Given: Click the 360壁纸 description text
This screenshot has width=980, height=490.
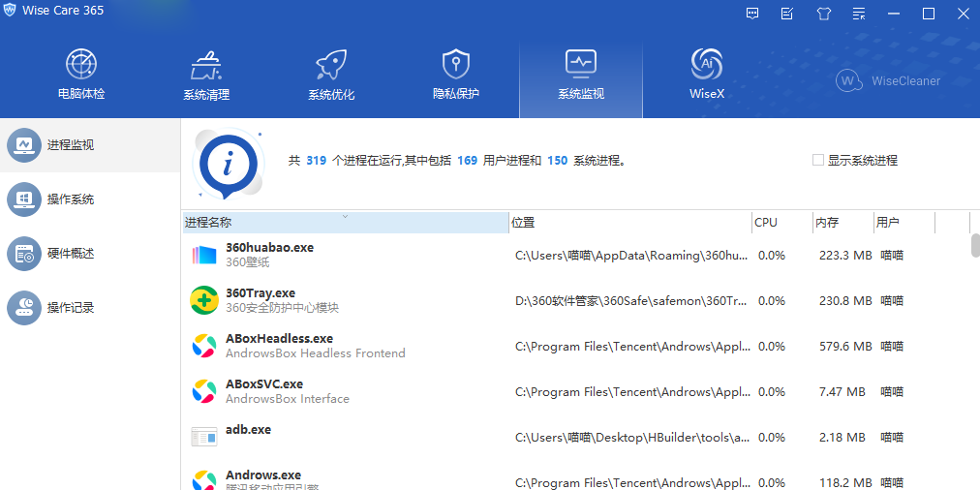Looking at the screenshot, I should pos(248,262).
